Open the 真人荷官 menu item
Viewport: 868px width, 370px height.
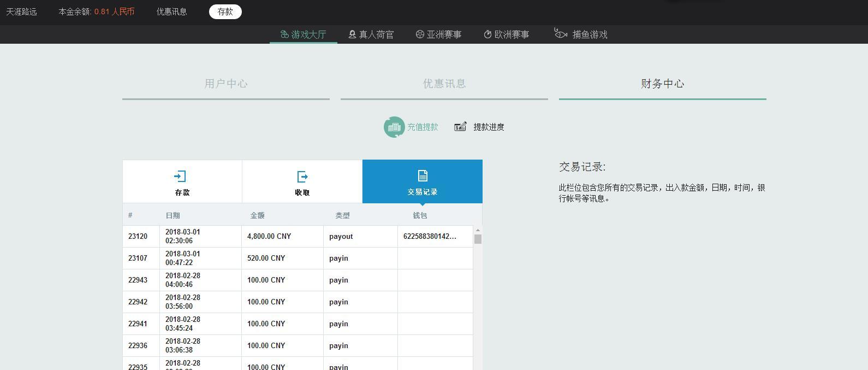(x=371, y=34)
